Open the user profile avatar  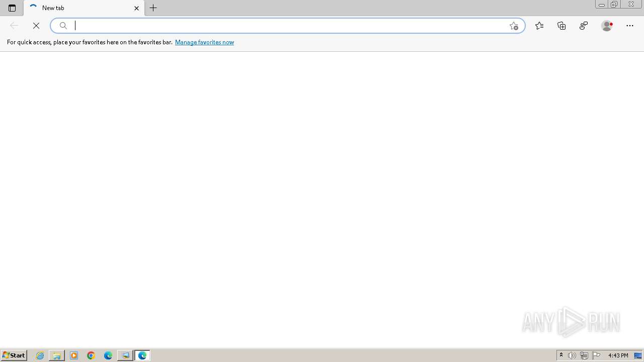tap(607, 26)
